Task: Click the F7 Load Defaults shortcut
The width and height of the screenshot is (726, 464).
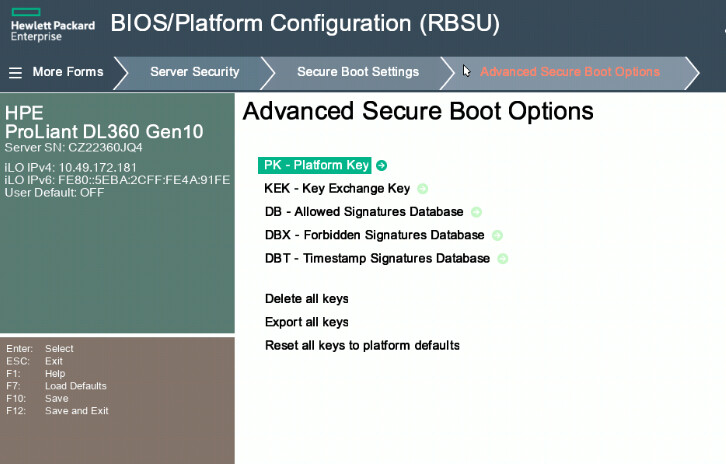Action: pyautogui.click(x=75, y=386)
